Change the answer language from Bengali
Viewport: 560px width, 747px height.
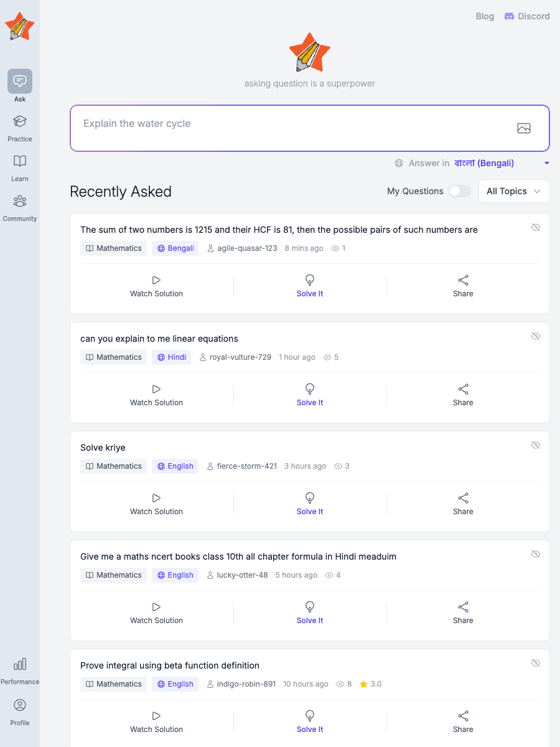point(484,163)
